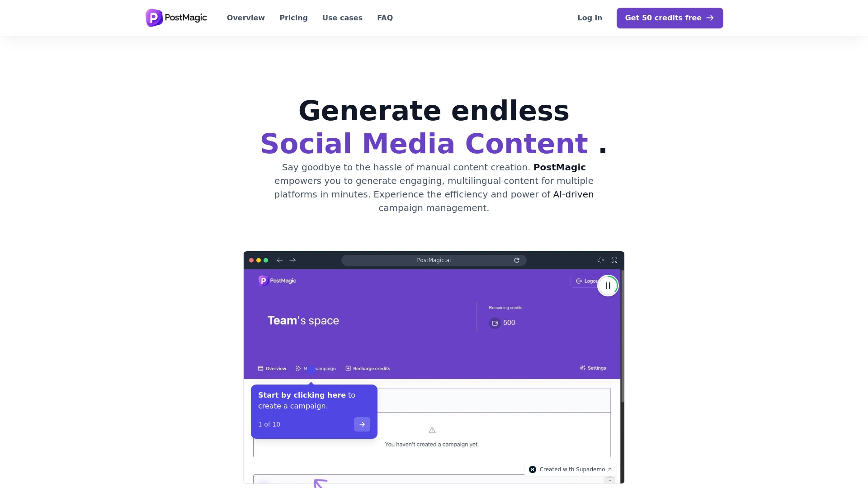Click the next step arrow in tour tooltip
868x488 pixels.
(362, 424)
